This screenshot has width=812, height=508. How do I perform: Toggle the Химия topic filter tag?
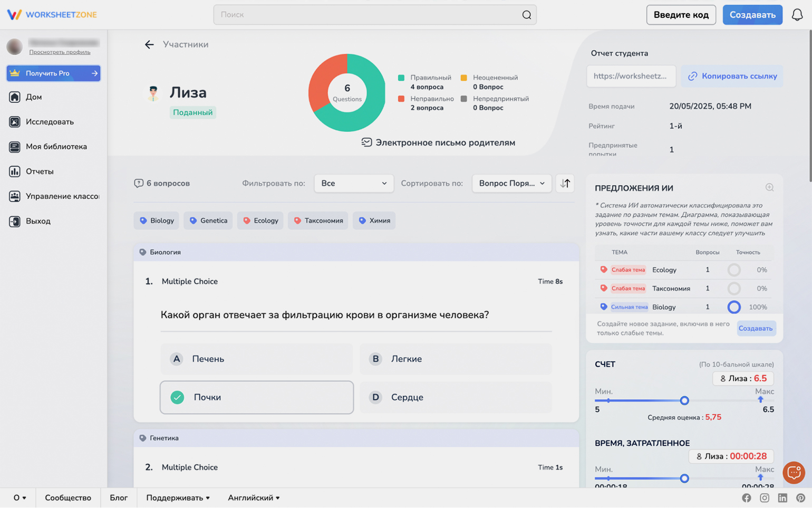coord(374,221)
